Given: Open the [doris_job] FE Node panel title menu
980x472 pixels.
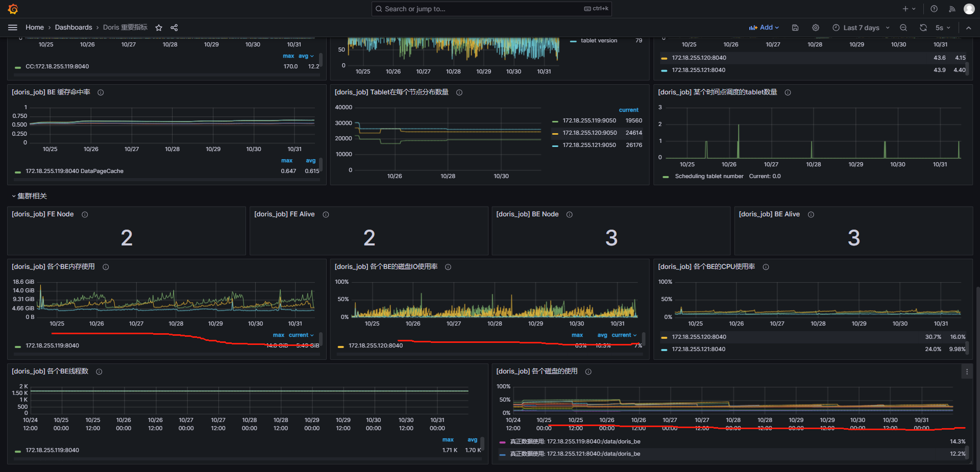Looking at the screenshot, I should tap(43, 214).
